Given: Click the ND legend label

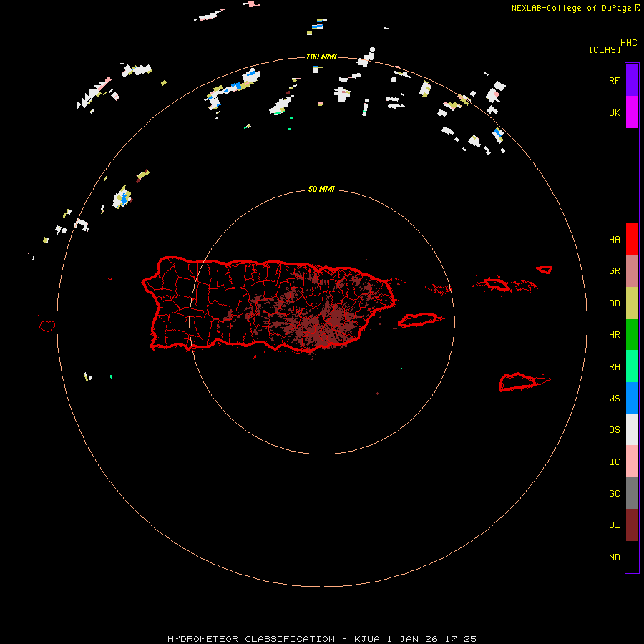Looking at the screenshot, I should [614, 557].
